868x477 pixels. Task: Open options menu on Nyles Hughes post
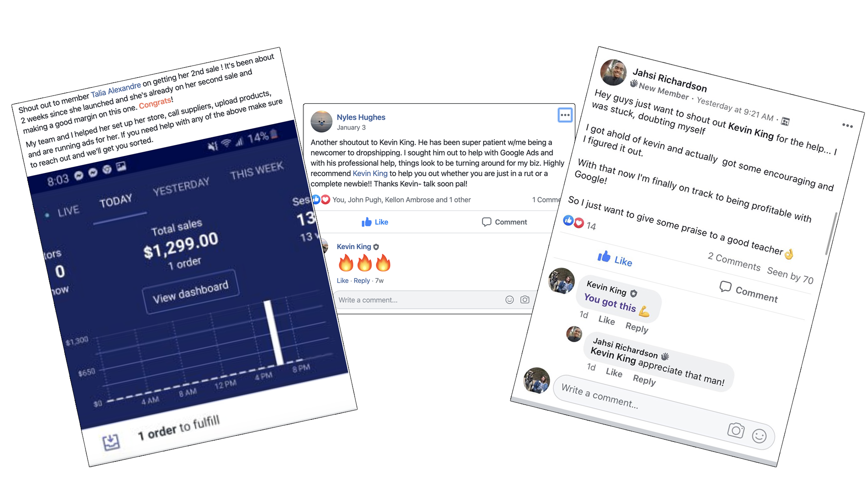pos(565,115)
